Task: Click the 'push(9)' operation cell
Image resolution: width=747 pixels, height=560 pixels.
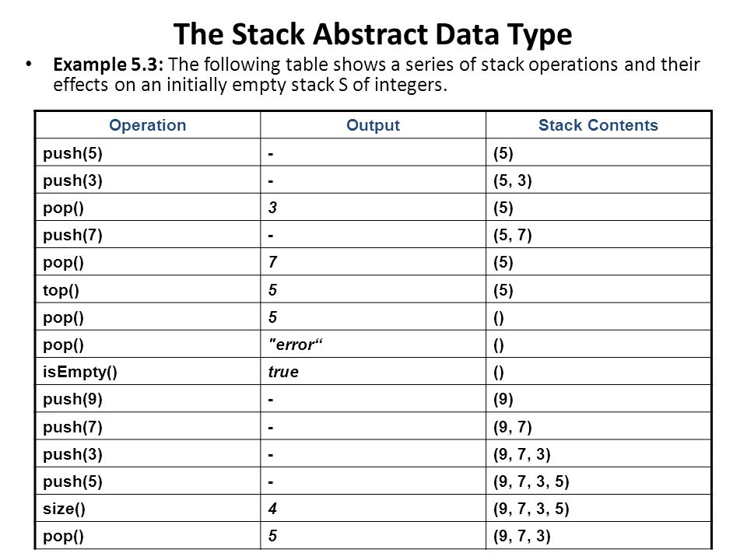Action: (x=148, y=399)
